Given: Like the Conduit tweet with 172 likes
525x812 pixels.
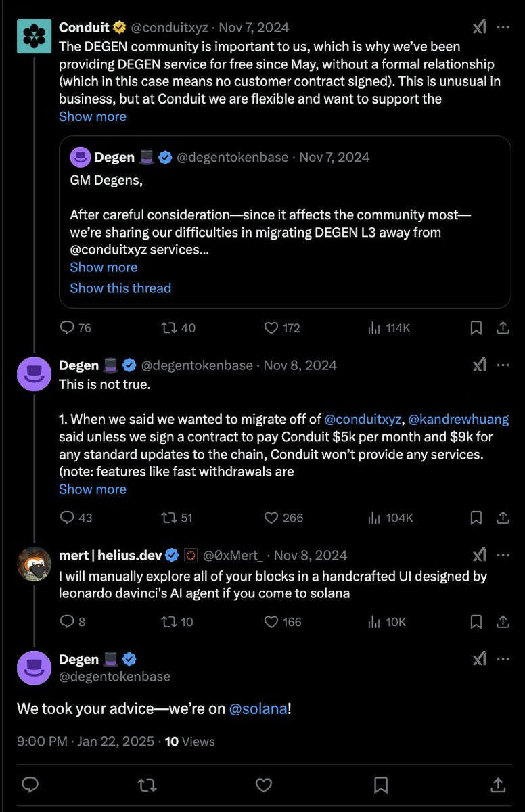Looking at the screenshot, I should tap(271, 328).
